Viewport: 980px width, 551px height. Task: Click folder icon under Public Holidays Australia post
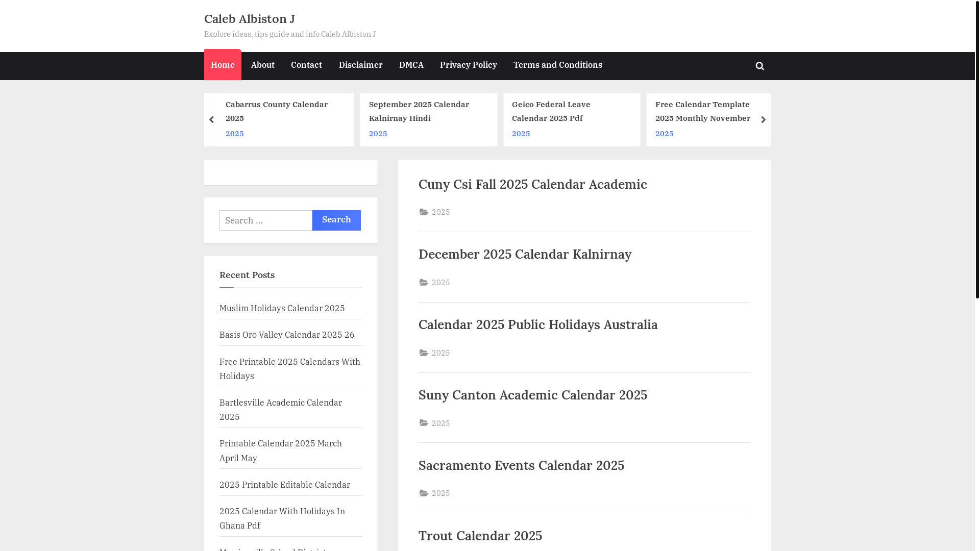424,353
